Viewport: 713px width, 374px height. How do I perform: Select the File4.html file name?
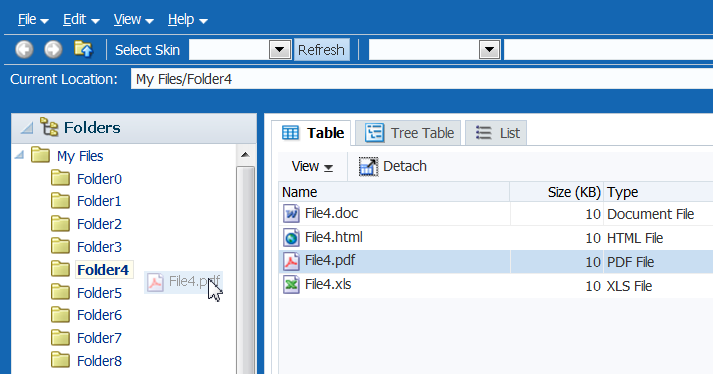pyautogui.click(x=333, y=238)
